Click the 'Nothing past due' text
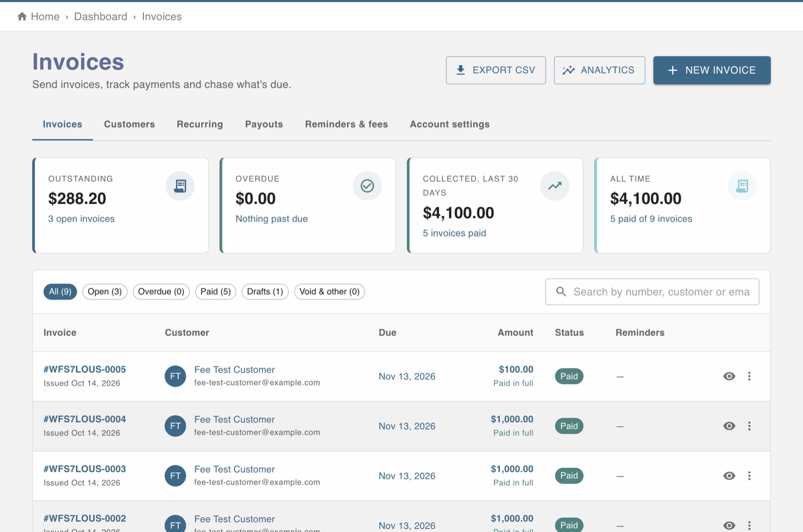 [272, 219]
